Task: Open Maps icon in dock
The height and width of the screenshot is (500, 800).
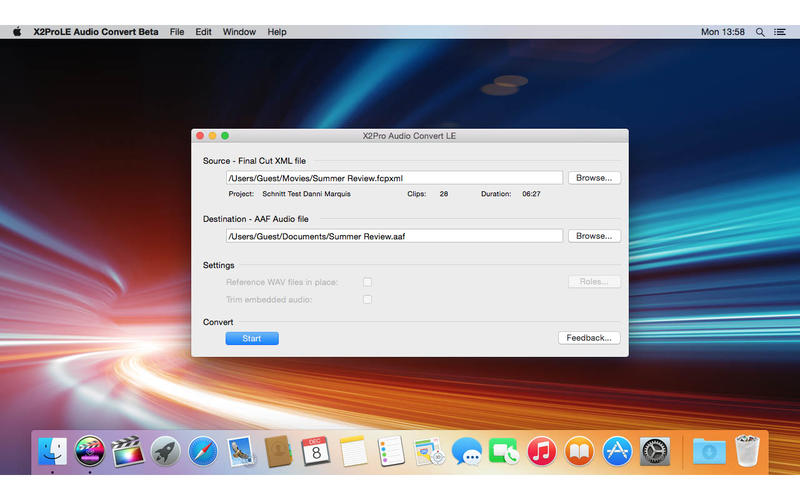Action: [429, 451]
